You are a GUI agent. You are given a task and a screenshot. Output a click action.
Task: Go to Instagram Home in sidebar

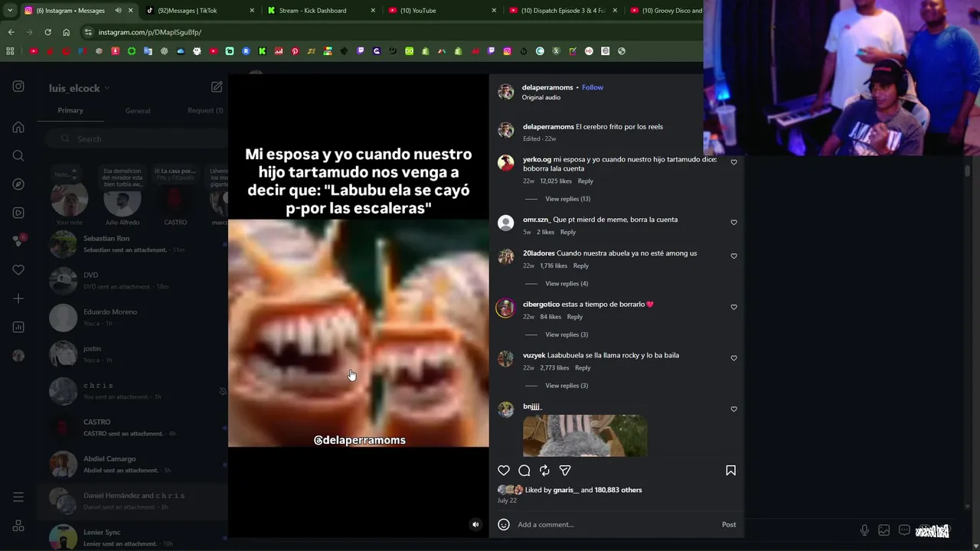pos(18,127)
